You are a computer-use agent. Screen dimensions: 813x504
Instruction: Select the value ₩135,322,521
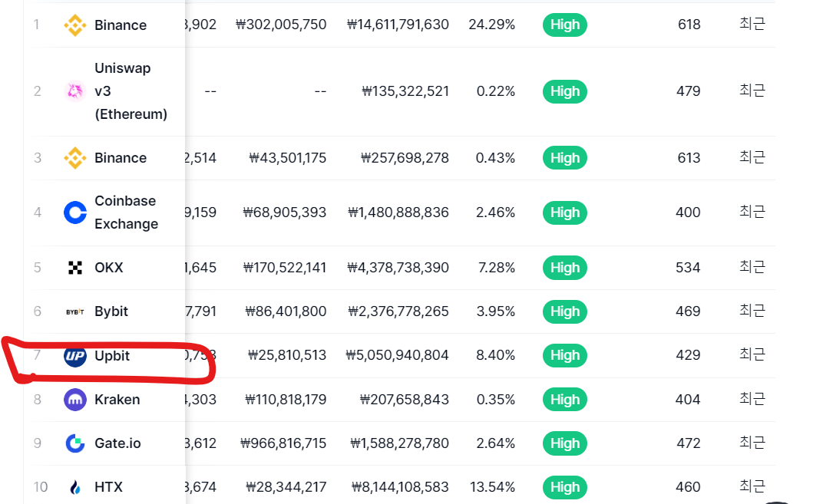(405, 91)
